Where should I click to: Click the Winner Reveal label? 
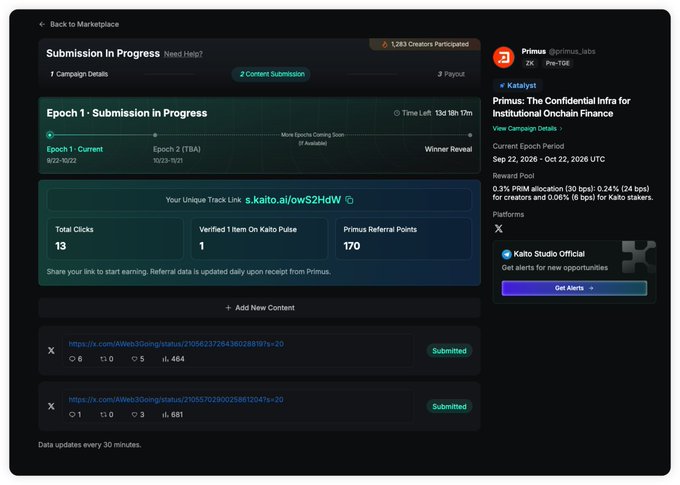click(x=448, y=149)
